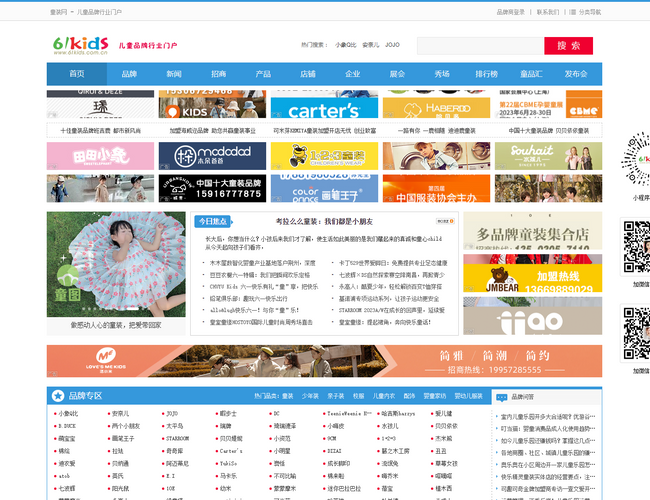
Task: Open brand link 阳光鼠
Action: (121, 488)
